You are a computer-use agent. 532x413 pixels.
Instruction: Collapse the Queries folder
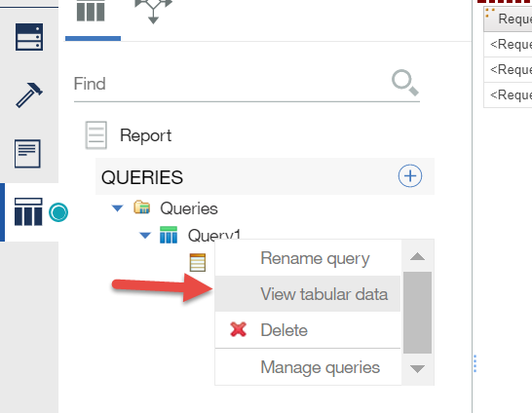(117, 208)
